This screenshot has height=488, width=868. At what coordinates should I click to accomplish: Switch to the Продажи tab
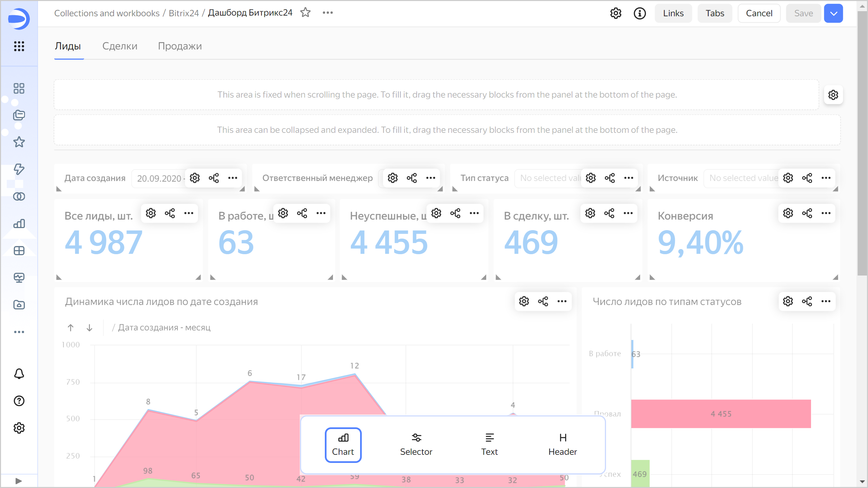click(x=180, y=46)
